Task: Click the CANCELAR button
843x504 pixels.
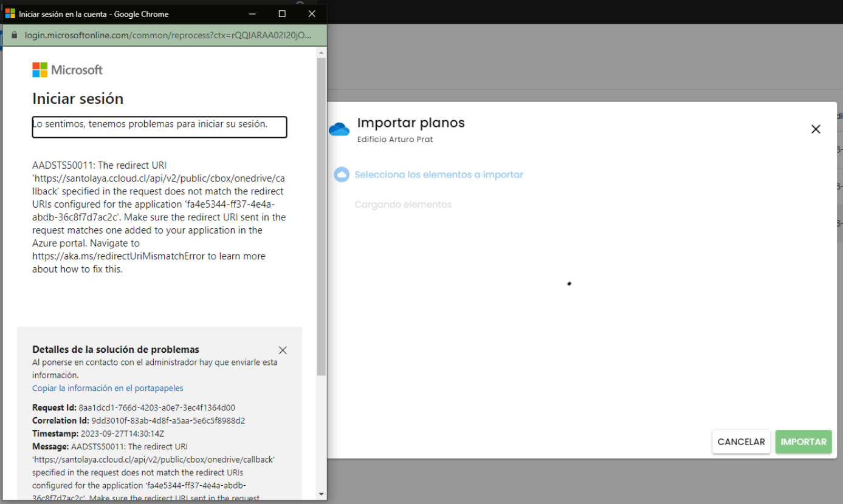Action: coord(741,442)
